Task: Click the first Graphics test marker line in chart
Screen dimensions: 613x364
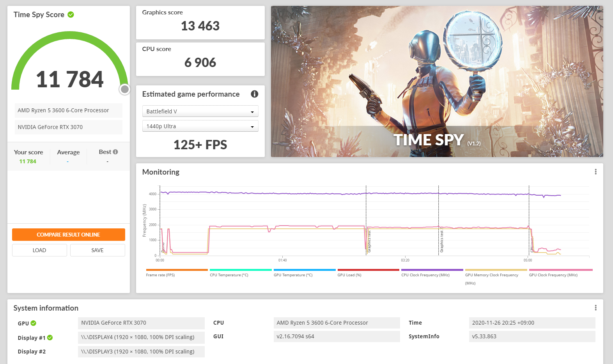Action: pyautogui.click(x=366, y=221)
